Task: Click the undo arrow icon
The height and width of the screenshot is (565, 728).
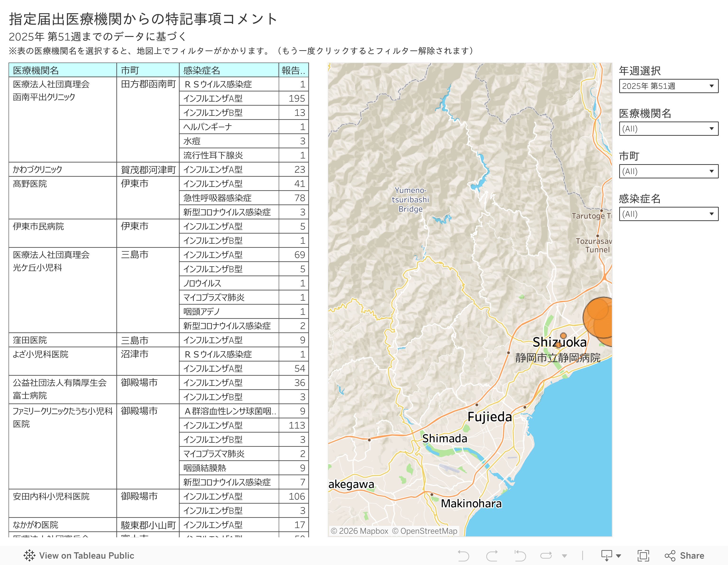Action: pyautogui.click(x=463, y=556)
